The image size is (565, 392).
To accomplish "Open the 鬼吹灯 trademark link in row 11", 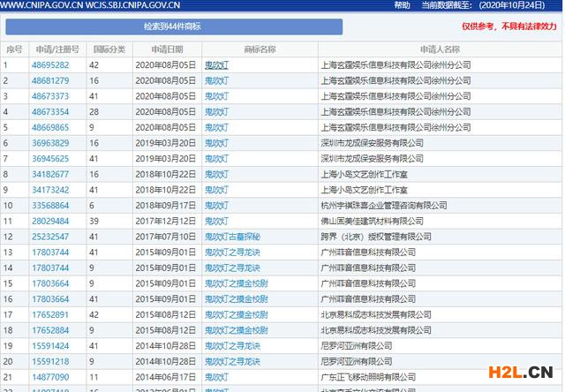I will coord(216,221).
